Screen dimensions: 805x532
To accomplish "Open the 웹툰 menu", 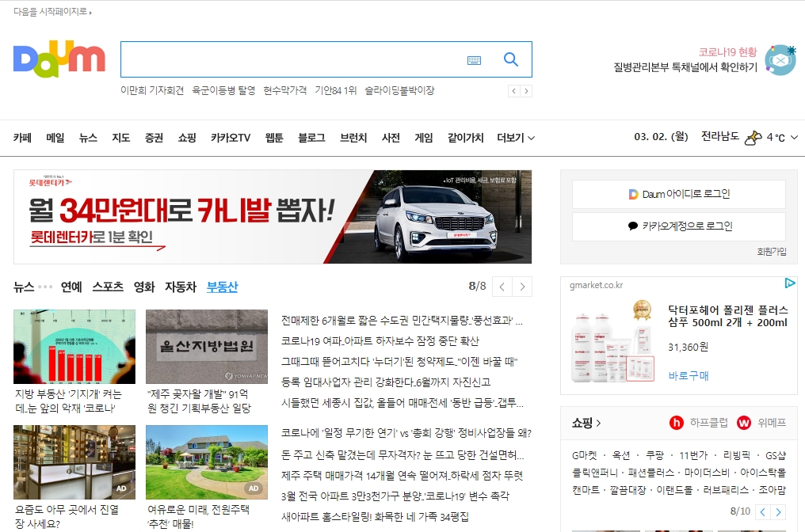I will (274, 138).
